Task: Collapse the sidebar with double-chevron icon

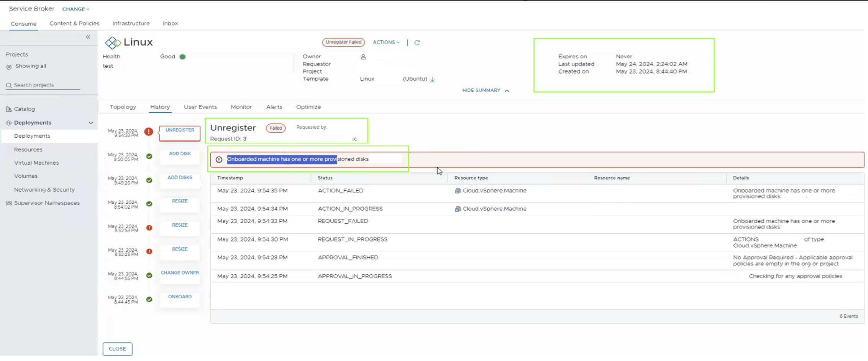Action: pyautogui.click(x=88, y=37)
